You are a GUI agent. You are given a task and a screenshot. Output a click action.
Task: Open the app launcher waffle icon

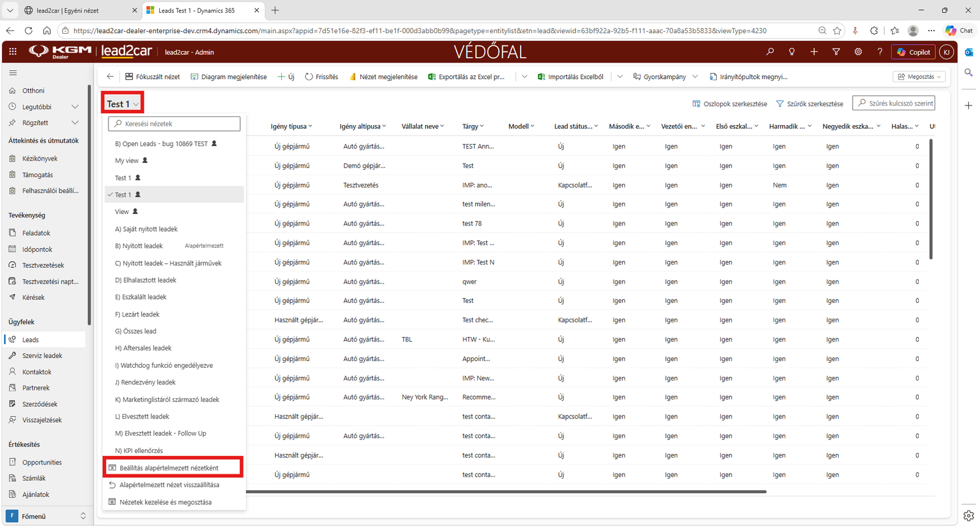(12, 52)
